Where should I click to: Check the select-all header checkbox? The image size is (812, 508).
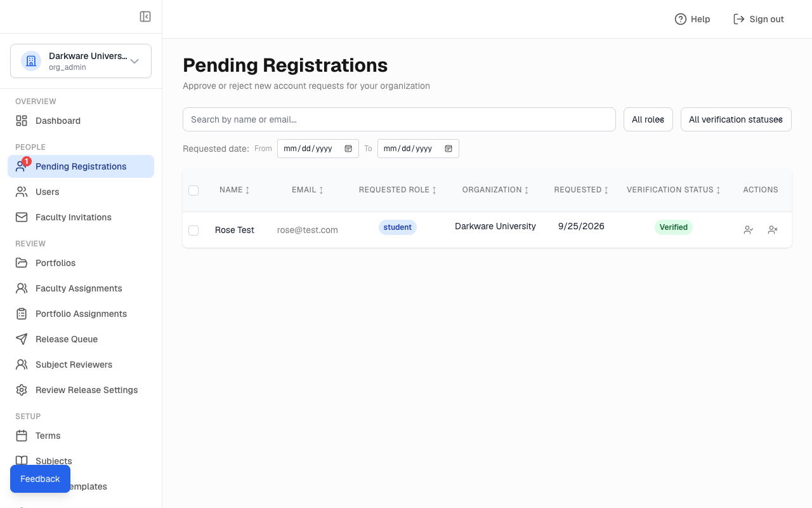193,190
